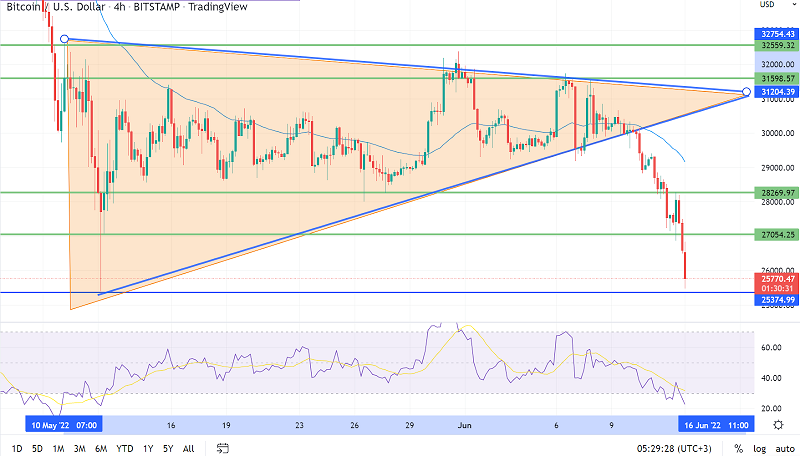Click the 31204.39 blue price label

point(777,92)
